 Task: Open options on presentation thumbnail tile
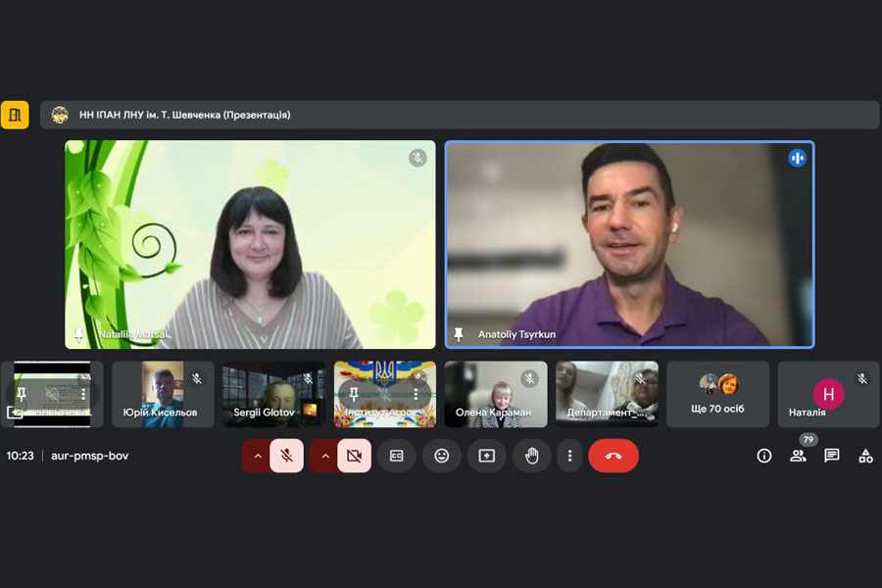(x=83, y=394)
